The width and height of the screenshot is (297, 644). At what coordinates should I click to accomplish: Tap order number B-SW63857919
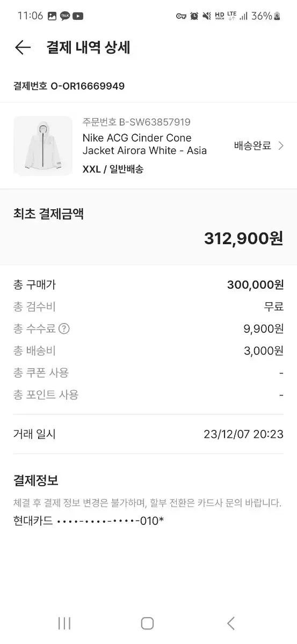(x=136, y=122)
